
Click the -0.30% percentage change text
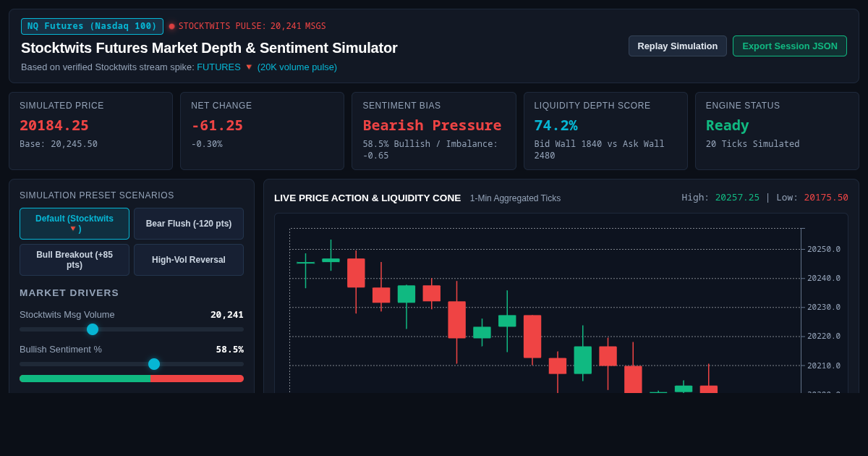(207, 144)
